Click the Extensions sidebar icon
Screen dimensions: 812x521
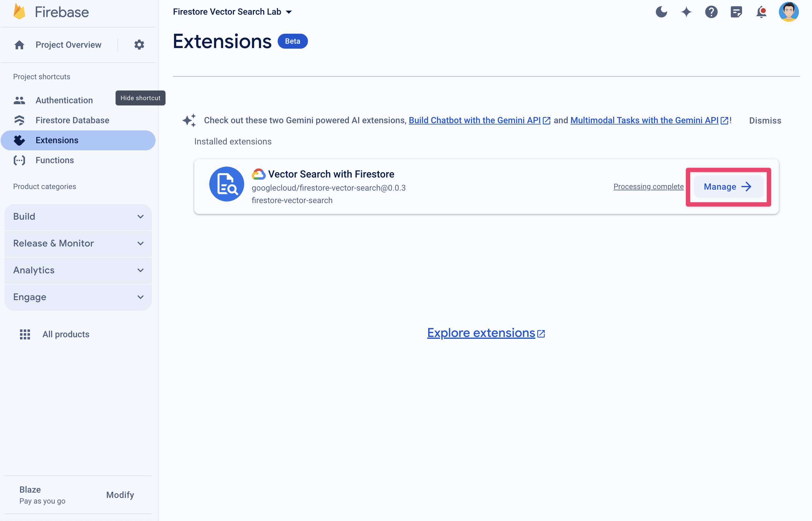20,140
